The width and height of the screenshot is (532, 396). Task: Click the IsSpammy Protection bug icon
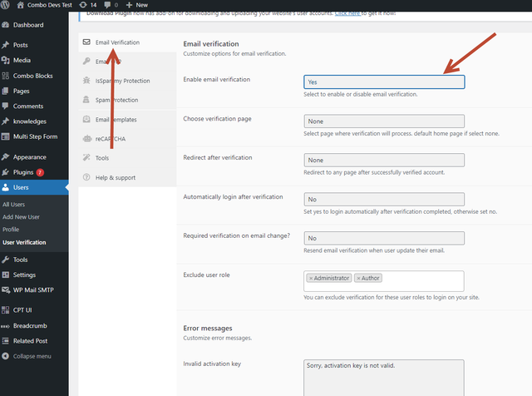point(86,81)
